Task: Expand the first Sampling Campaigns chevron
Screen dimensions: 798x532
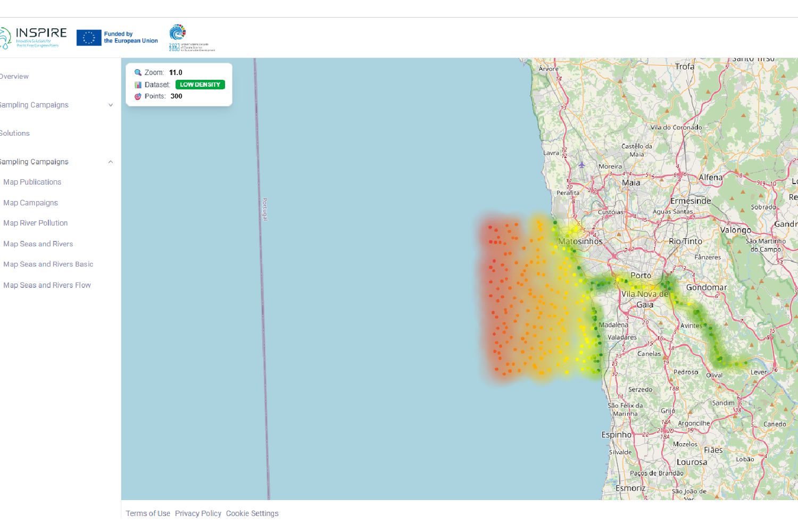Action: click(111, 105)
